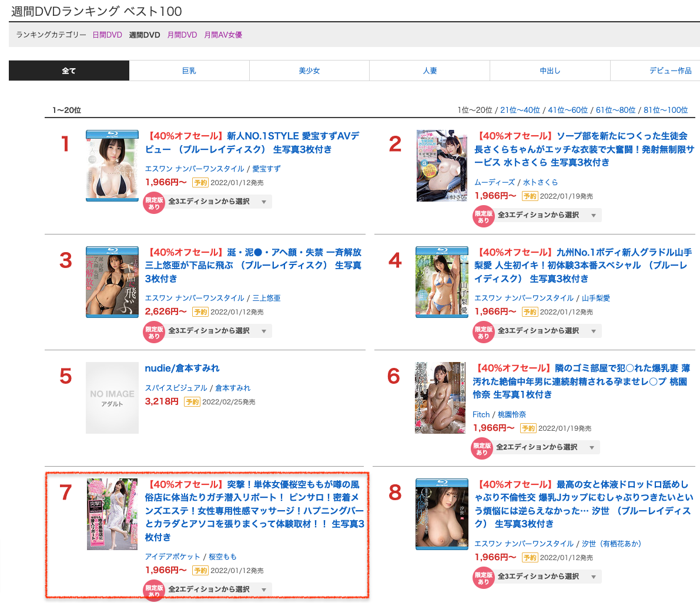The height and width of the screenshot is (603, 700).
Task: Open the rank 7 item cover thumbnail
Action: point(112,514)
